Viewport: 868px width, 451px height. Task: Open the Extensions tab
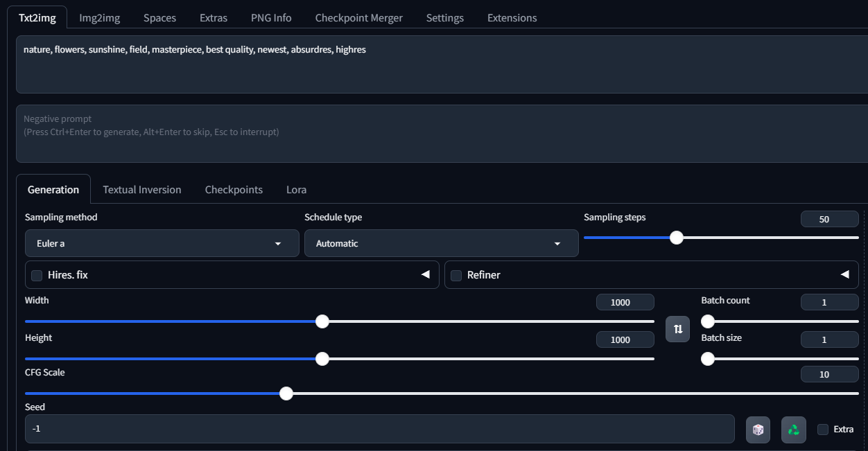[x=512, y=18]
